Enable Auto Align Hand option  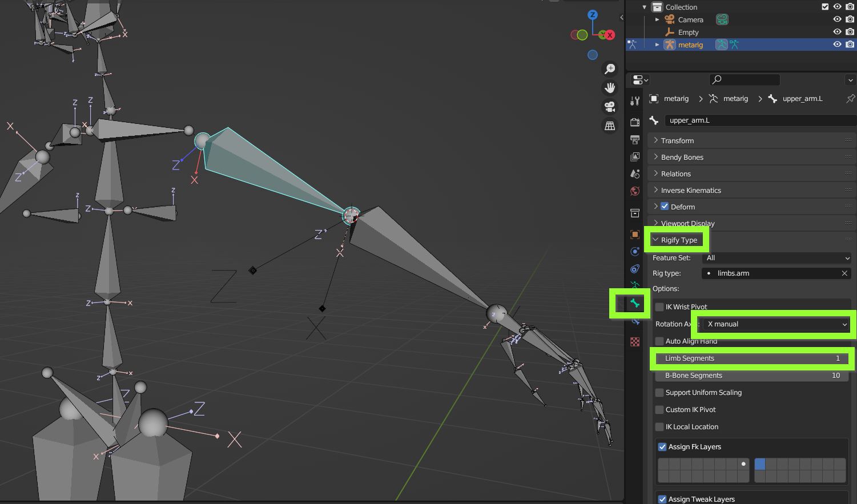tap(659, 341)
